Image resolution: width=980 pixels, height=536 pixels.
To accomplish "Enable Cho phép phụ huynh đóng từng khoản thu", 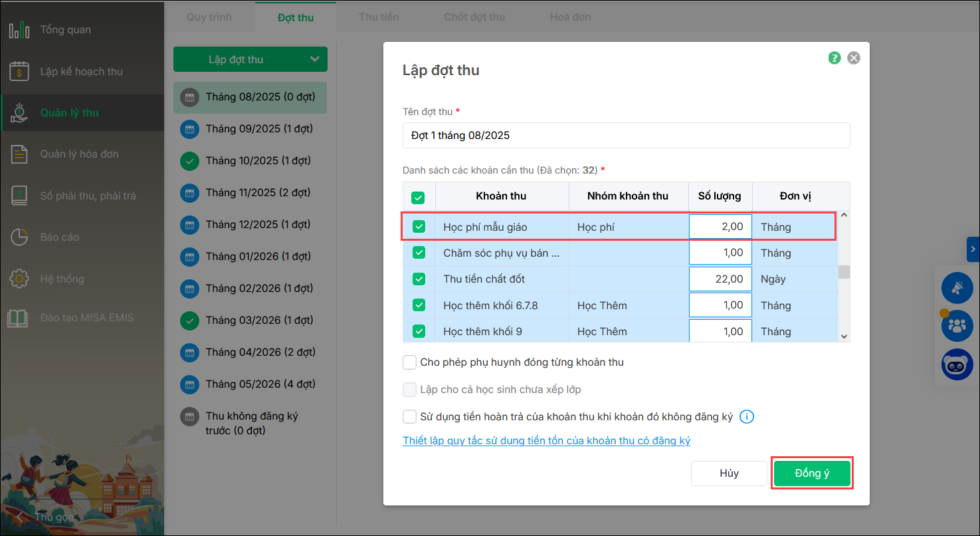I will click(x=410, y=362).
